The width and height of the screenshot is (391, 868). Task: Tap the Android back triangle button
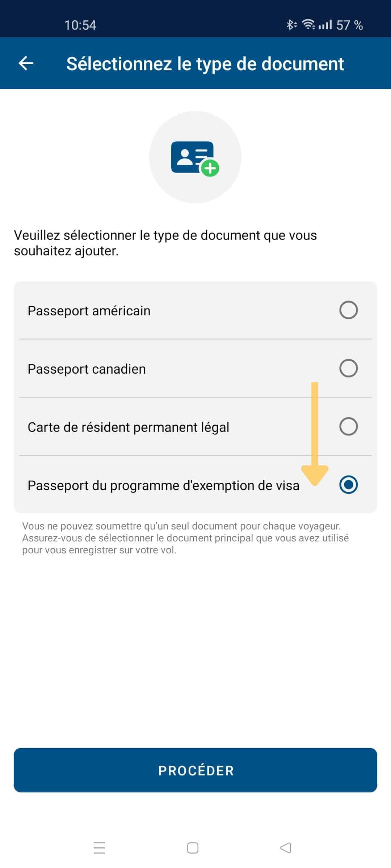[x=286, y=848]
